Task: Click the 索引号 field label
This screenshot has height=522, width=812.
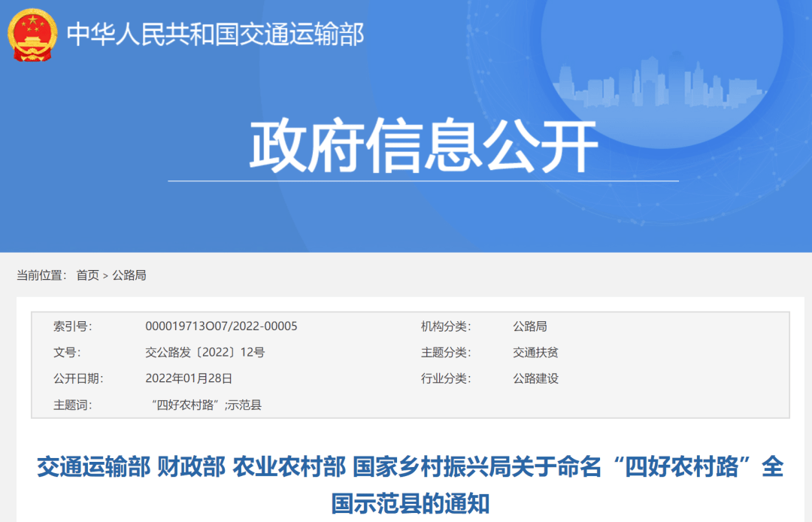Action: (x=72, y=326)
